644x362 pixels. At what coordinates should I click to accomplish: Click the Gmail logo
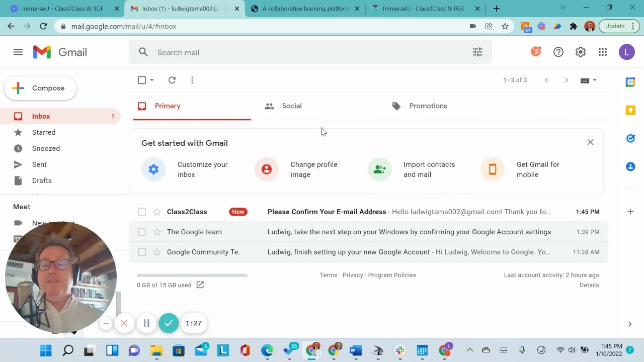coord(60,52)
